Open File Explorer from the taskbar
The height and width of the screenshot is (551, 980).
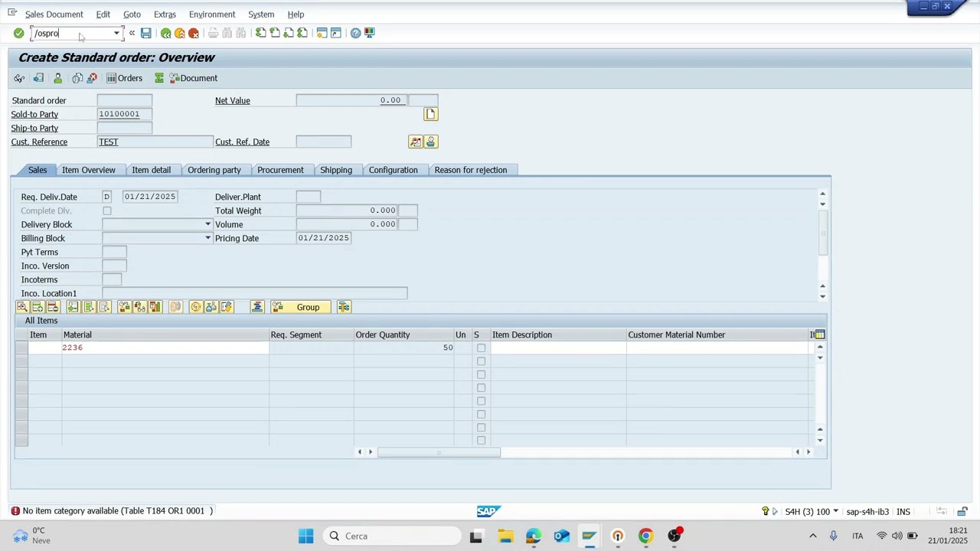click(x=505, y=536)
